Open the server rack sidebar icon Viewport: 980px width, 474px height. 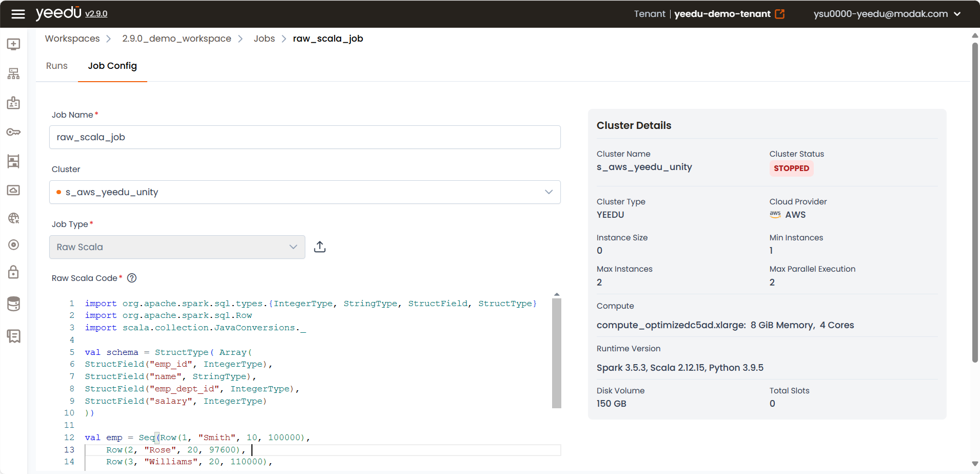click(14, 161)
